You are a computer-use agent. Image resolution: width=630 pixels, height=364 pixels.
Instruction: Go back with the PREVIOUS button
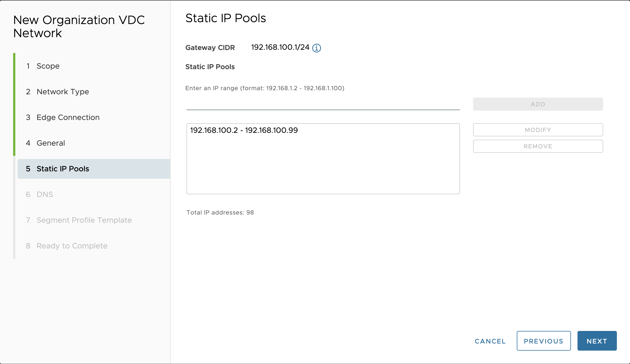point(543,341)
